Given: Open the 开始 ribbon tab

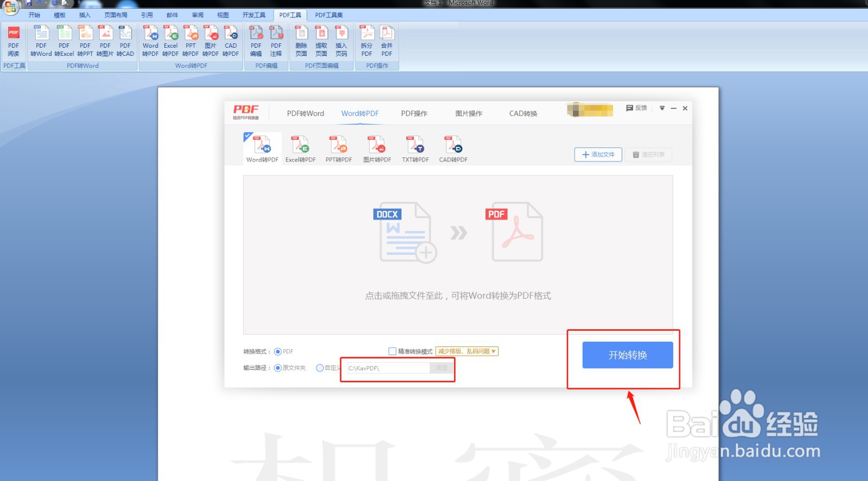Looking at the screenshot, I should point(34,15).
